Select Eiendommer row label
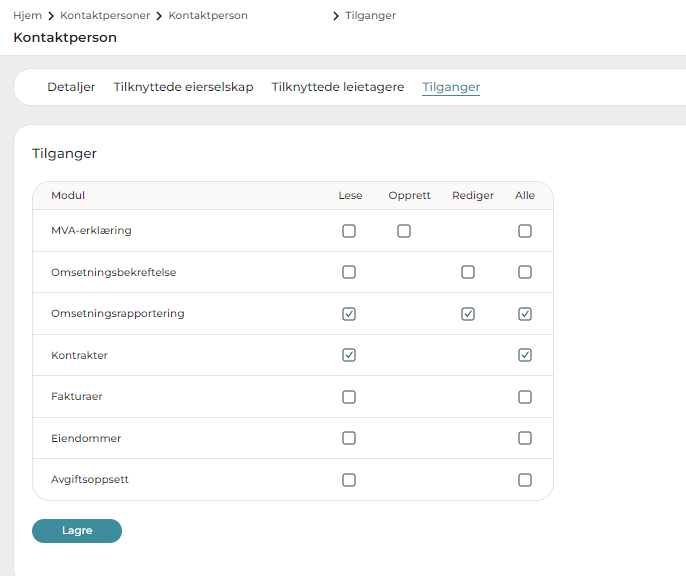Screen dimensions: 686x576 [86, 438]
